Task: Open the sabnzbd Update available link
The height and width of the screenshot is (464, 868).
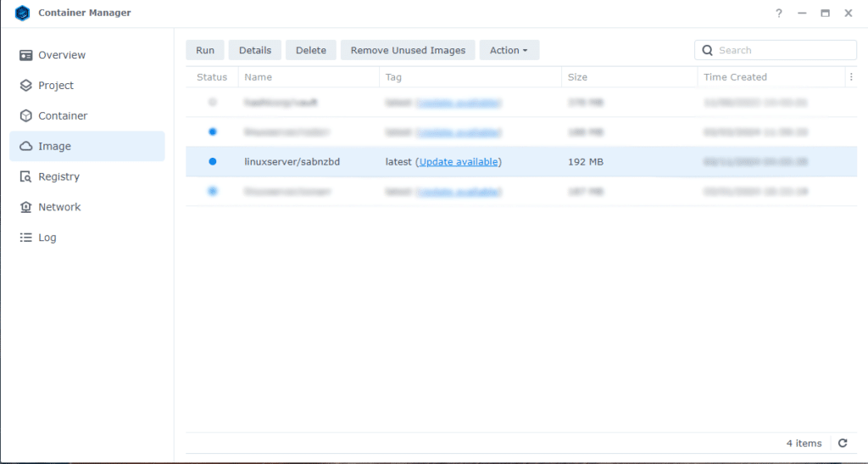Action: 459,162
